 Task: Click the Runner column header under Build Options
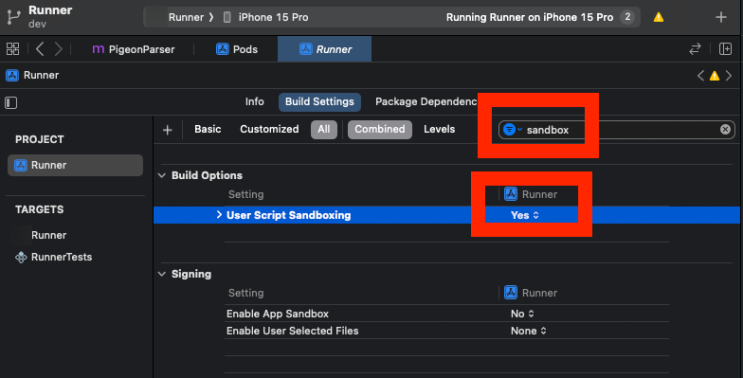click(531, 194)
